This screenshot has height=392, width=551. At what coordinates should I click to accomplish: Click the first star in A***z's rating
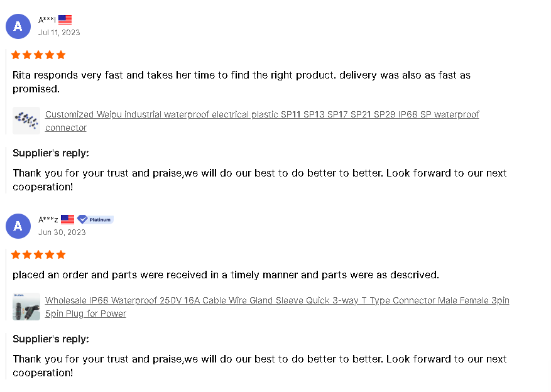click(x=16, y=255)
